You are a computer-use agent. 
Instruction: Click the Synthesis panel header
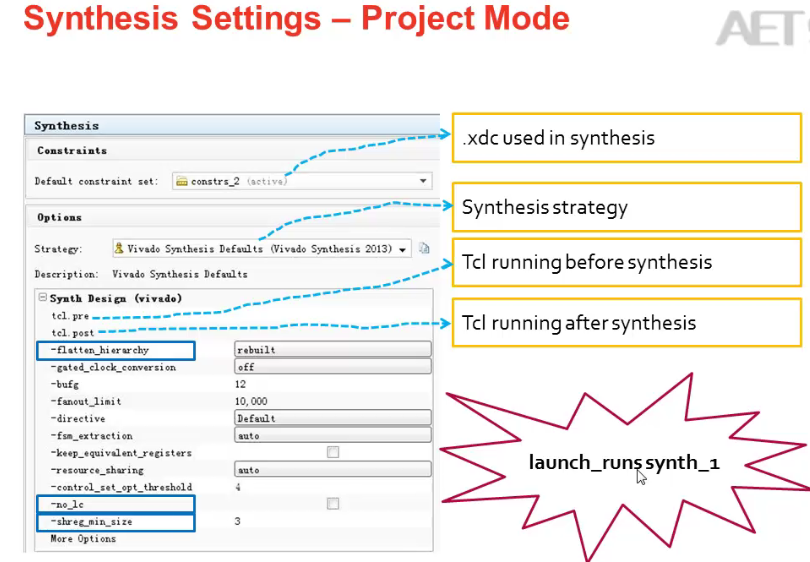click(x=232, y=126)
